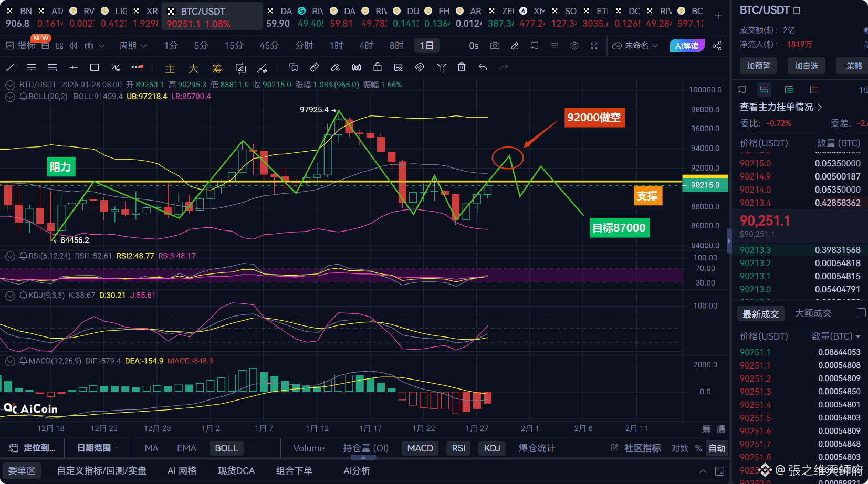This screenshot has height=484, width=868.
Task: Toggle the BOLL indicator button
Action: tap(226, 448)
